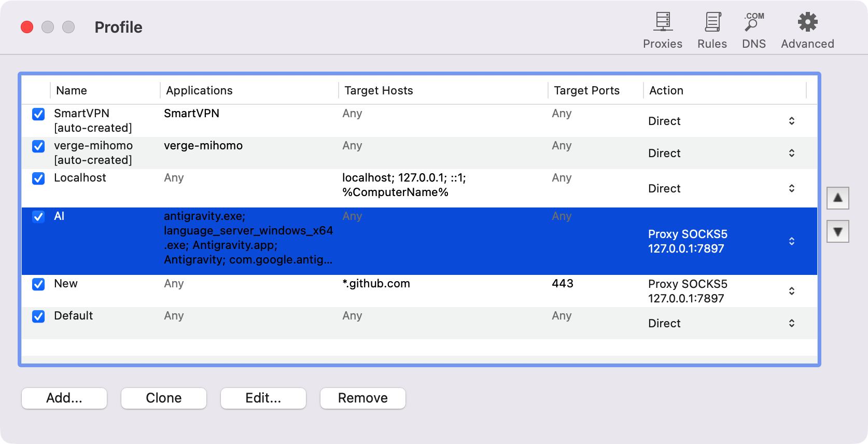Move selected rule up with arrow
This screenshot has height=444, width=868.
837,198
